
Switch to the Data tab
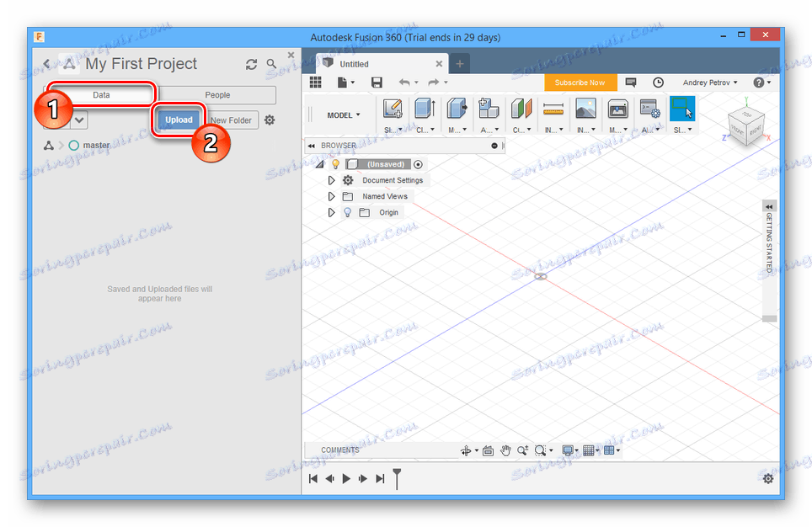[101, 95]
